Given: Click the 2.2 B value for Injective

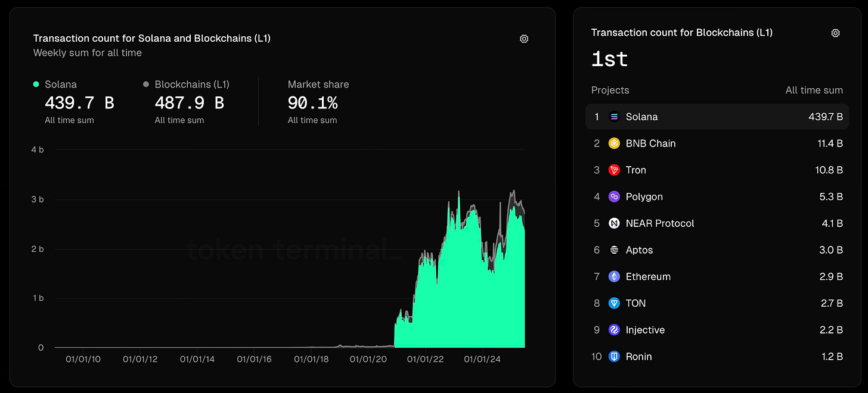Looking at the screenshot, I should (x=832, y=330).
